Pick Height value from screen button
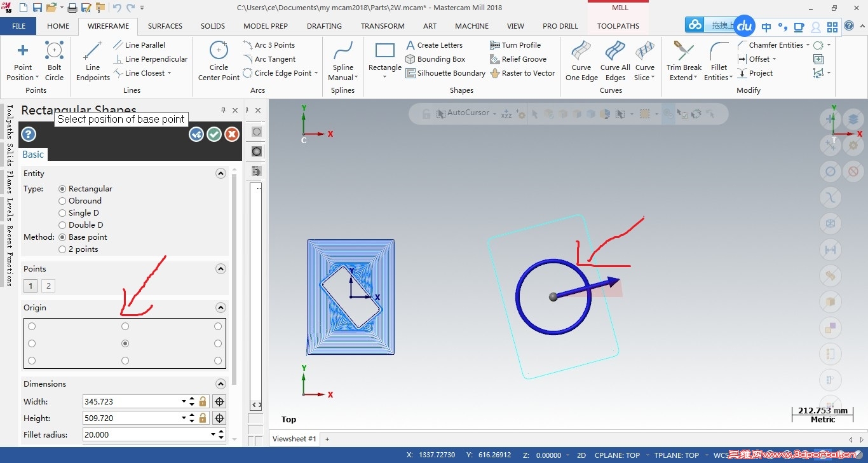The image size is (868, 463). [x=219, y=418]
